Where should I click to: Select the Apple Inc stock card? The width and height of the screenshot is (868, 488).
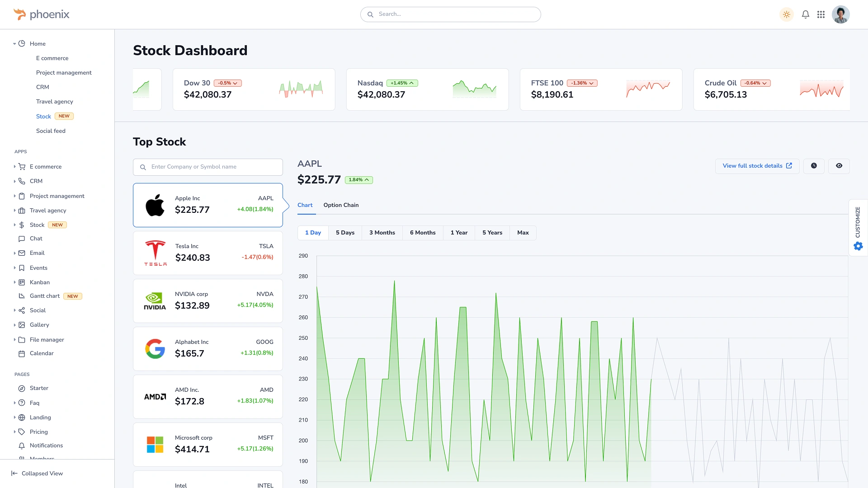coord(208,205)
